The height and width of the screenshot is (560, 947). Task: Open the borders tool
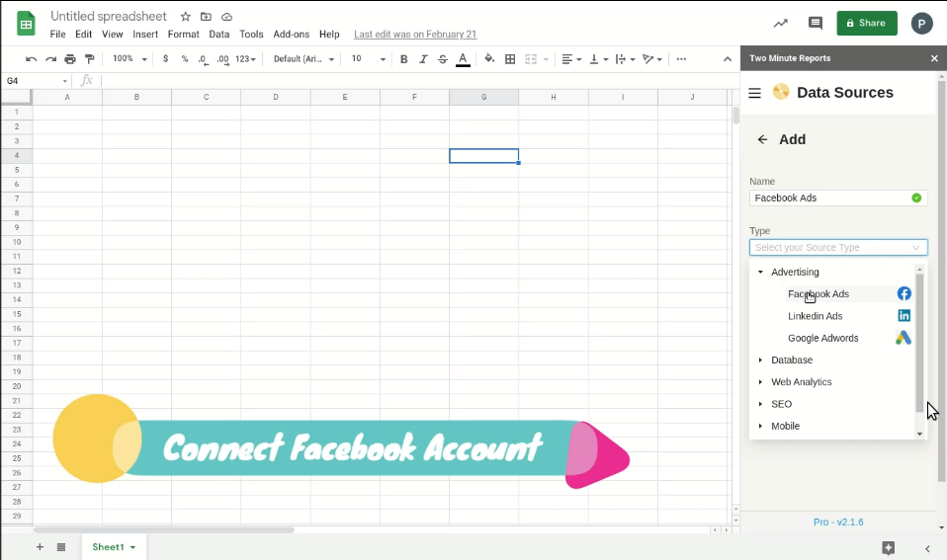pos(510,58)
